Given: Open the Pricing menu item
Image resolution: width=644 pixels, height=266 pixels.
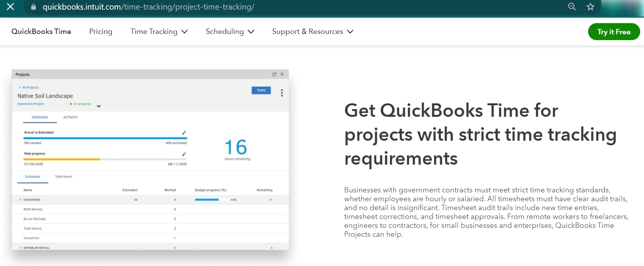Looking at the screenshot, I should pos(101,32).
